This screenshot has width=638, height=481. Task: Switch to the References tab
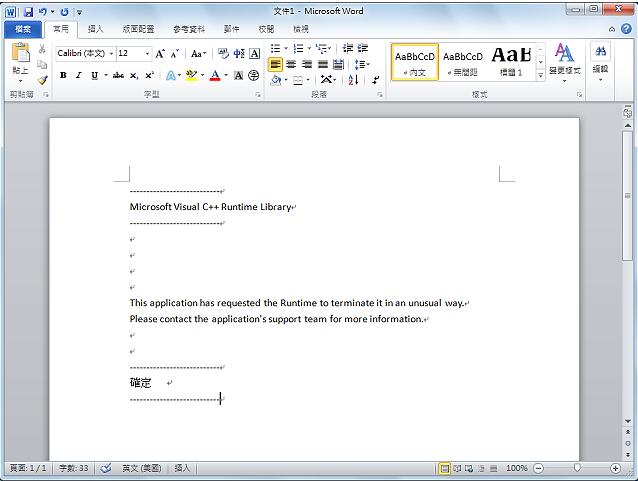[188, 29]
